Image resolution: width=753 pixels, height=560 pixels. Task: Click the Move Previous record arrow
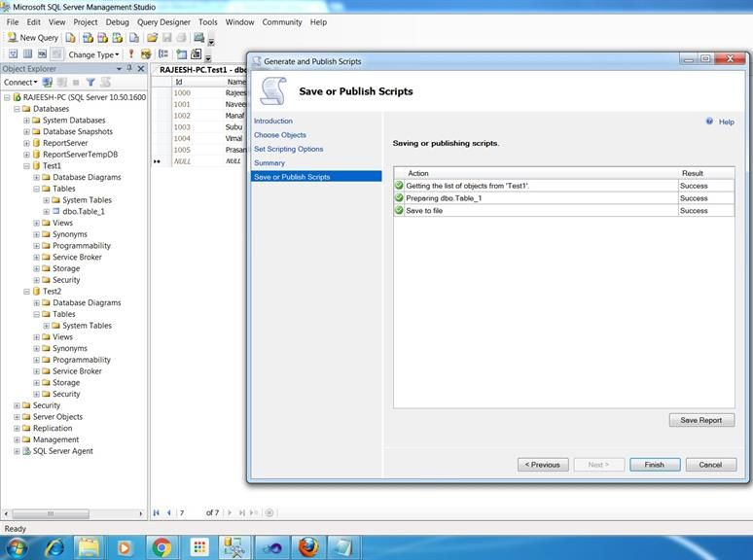169,512
